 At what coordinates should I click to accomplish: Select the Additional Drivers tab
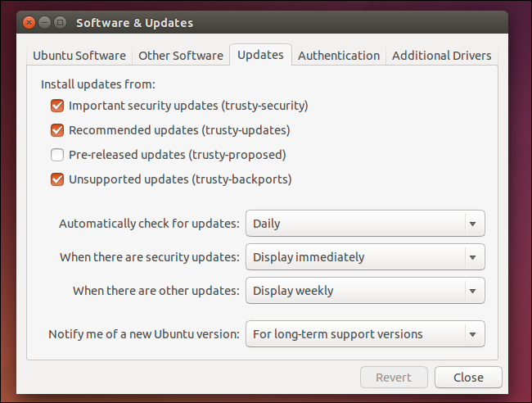tap(442, 56)
